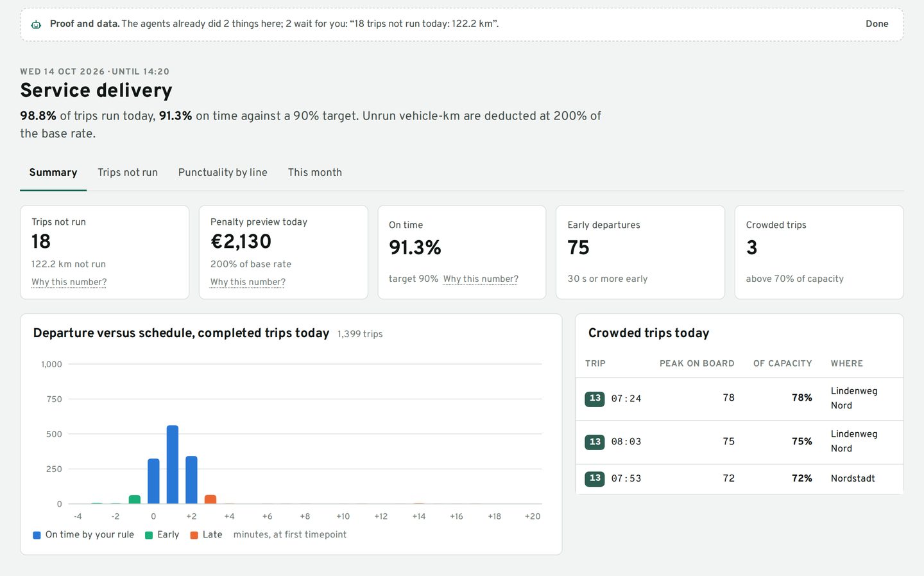Click the 91.3% On time card value

tap(415, 248)
